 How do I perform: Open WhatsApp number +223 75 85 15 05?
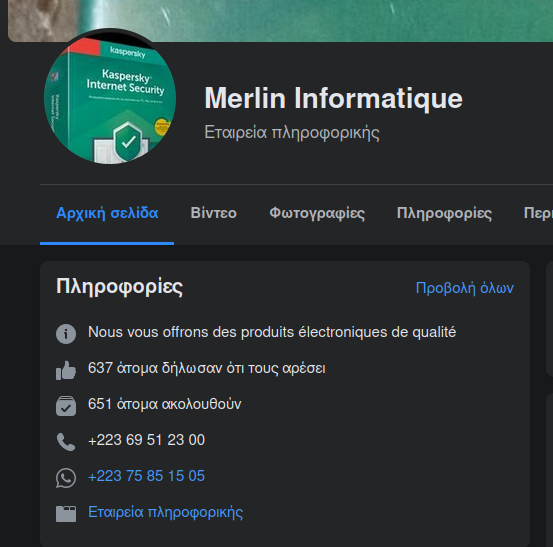point(146,476)
